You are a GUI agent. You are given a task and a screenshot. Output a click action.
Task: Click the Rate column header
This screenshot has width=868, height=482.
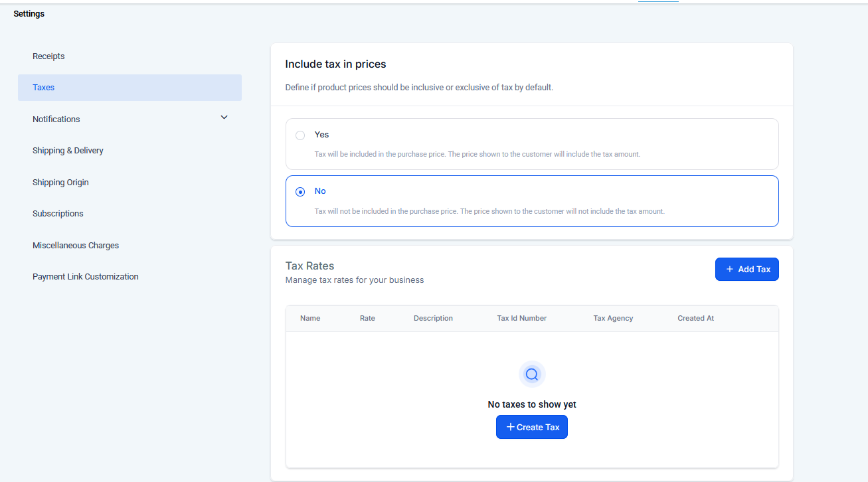367,319
